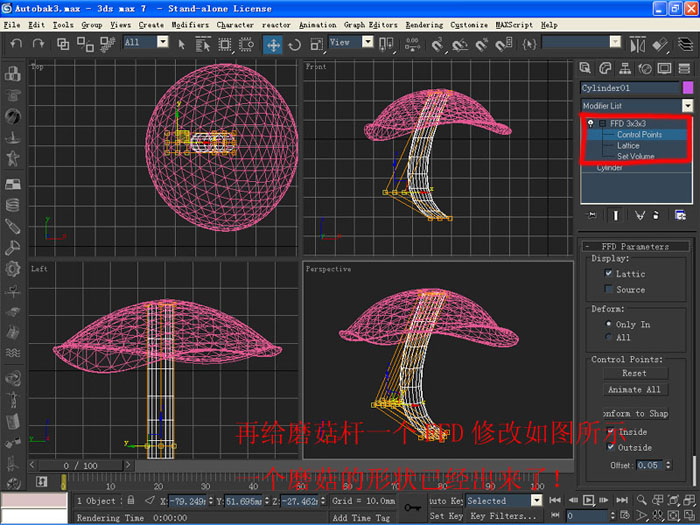Toggle the Lattice display checkbox
Viewport: 700px width, 525px height.
608,273
